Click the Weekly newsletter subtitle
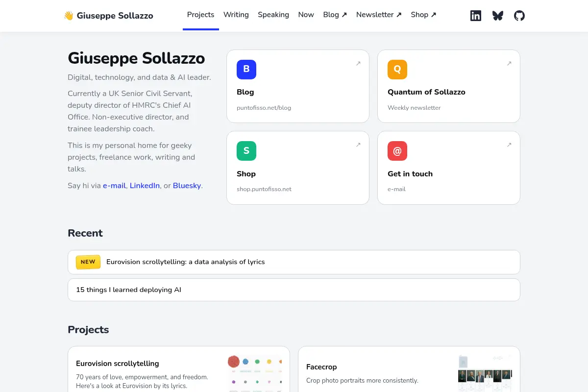The width and height of the screenshot is (588, 392). pyautogui.click(x=414, y=108)
